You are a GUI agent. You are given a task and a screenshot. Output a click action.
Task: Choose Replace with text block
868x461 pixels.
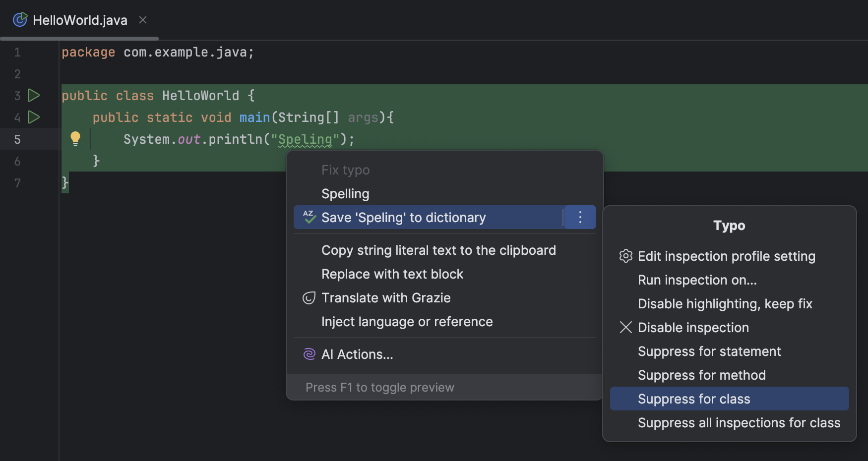tap(392, 274)
